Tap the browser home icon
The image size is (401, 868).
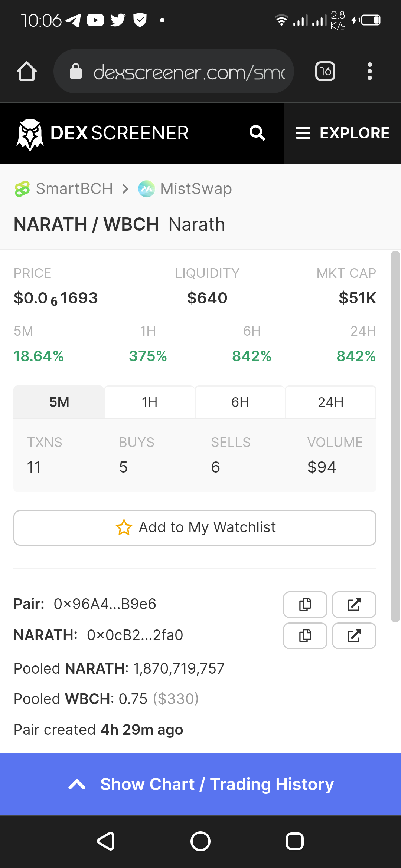pyautogui.click(x=27, y=71)
